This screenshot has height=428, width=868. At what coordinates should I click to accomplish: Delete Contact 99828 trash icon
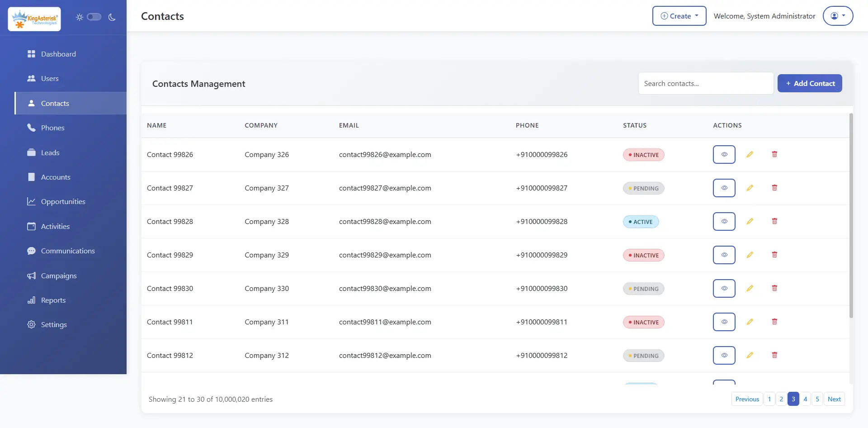pyautogui.click(x=774, y=221)
